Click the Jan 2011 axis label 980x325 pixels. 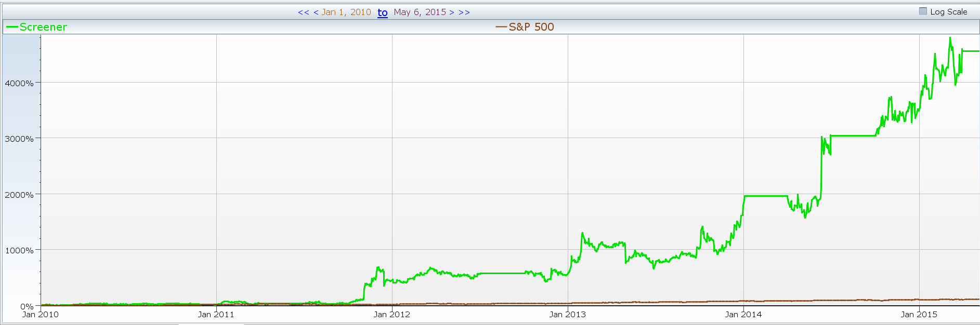tap(216, 315)
